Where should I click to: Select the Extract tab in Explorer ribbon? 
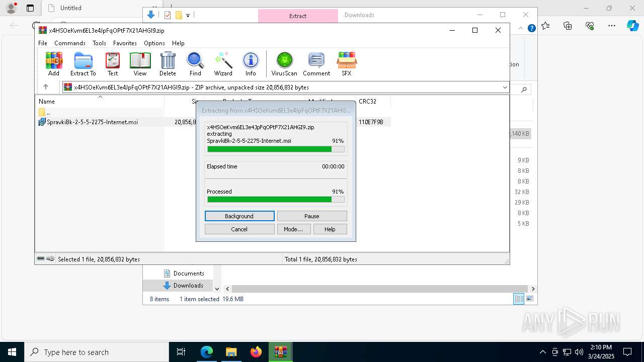pos(298,16)
